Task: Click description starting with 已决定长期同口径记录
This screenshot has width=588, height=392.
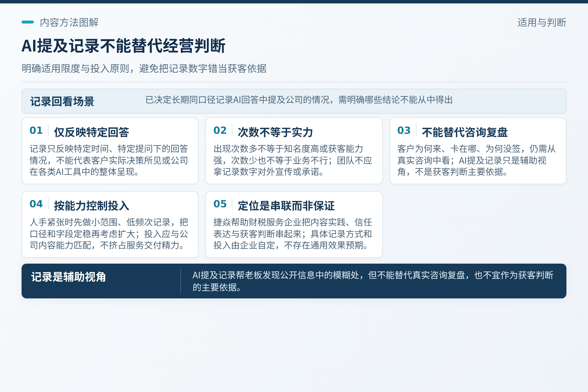Action: tap(299, 100)
